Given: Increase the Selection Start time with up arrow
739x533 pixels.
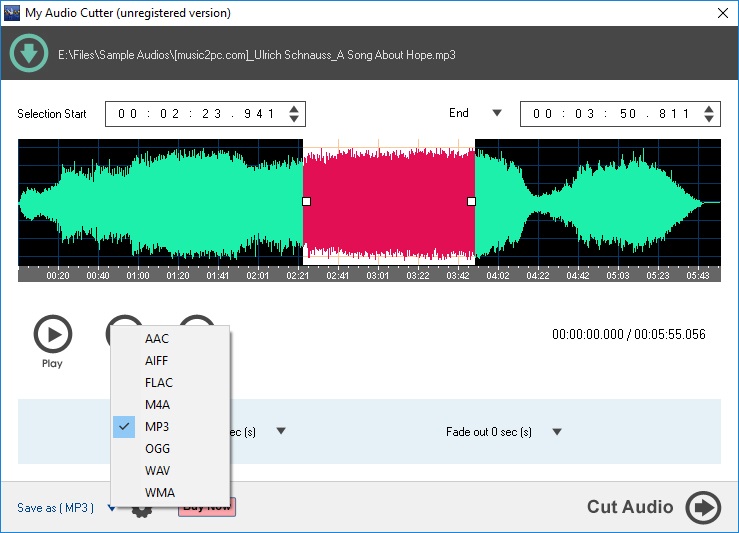Looking at the screenshot, I should [x=294, y=109].
